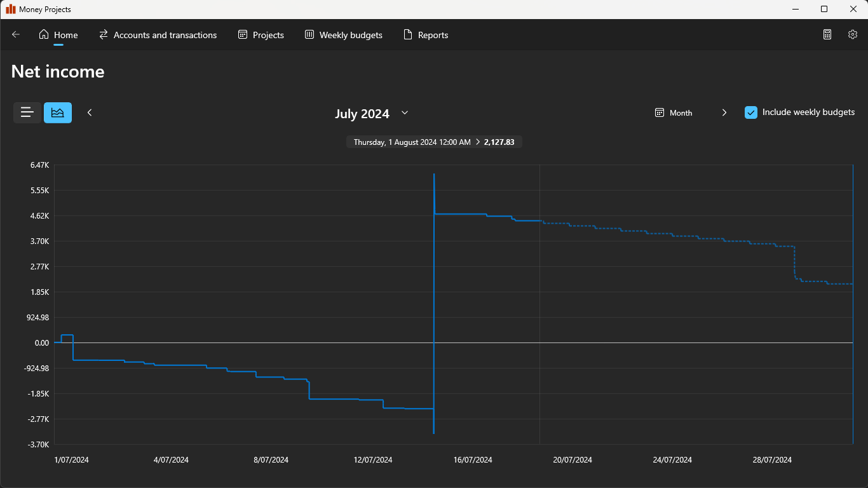Click the Projects calendar icon
Image resolution: width=868 pixels, height=488 pixels.
[243, 35]
